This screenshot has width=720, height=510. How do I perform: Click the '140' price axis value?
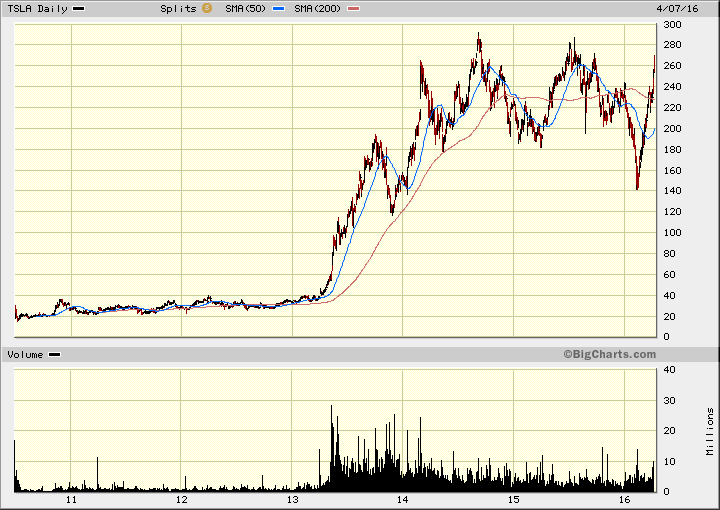tap(672, 191)
